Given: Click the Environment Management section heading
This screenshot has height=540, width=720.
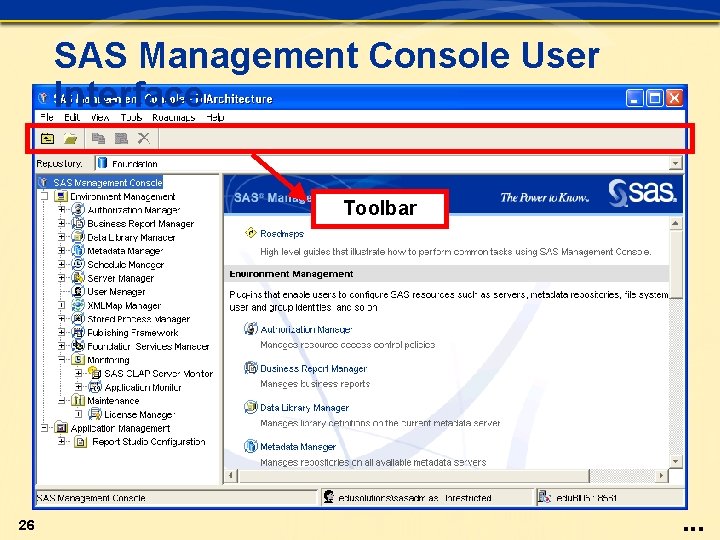Looking at the screenshot, I should coord(291,274).
